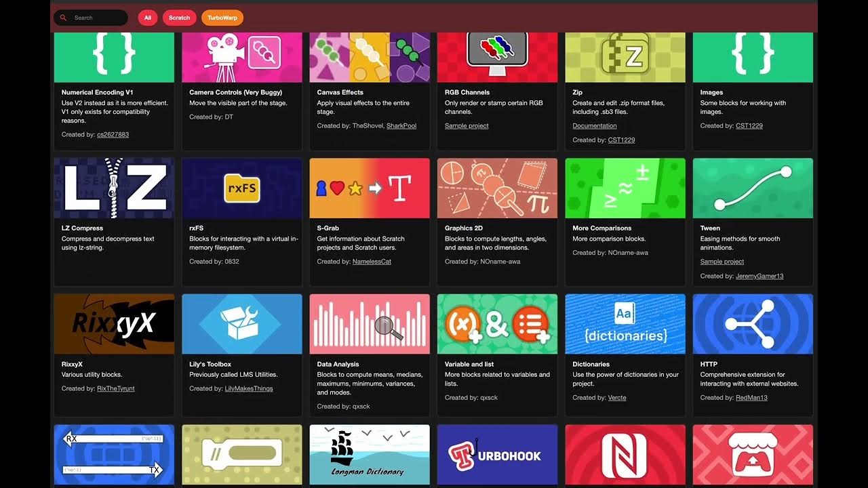Select the RGB Channels monitor icon
The width and height of the screenshot is (868, 488).
click(x=498, y=54)
